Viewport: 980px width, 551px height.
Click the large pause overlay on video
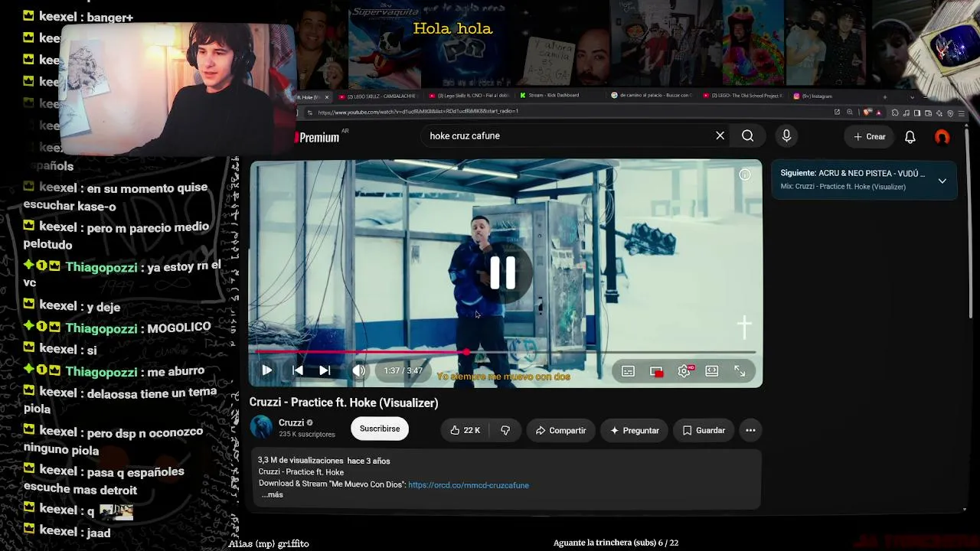(x=503, y=272)
